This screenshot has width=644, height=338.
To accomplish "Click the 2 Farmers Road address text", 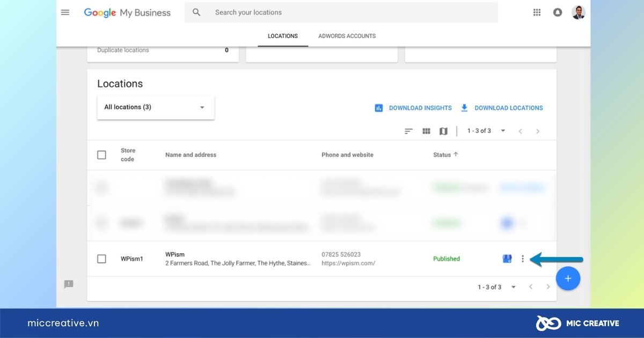I will [238, 263].
